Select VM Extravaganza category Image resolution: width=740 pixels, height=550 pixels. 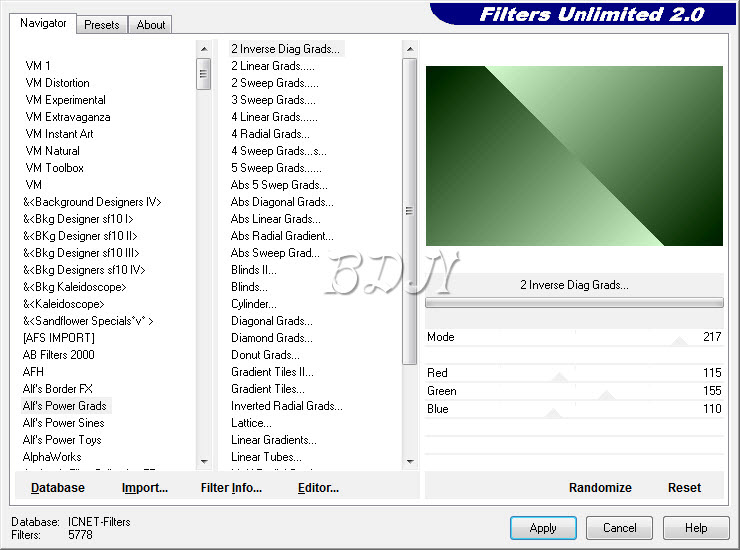(67, 117)
